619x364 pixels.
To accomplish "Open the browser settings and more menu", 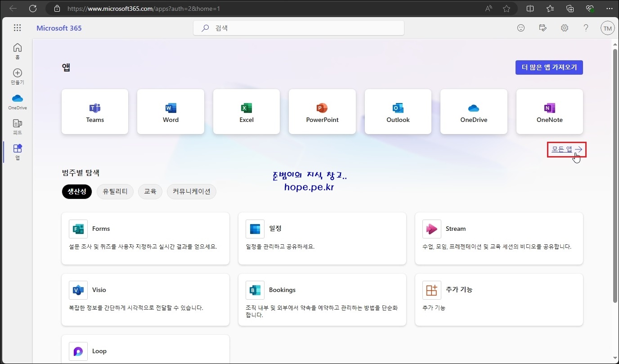I will click(610, 9).
